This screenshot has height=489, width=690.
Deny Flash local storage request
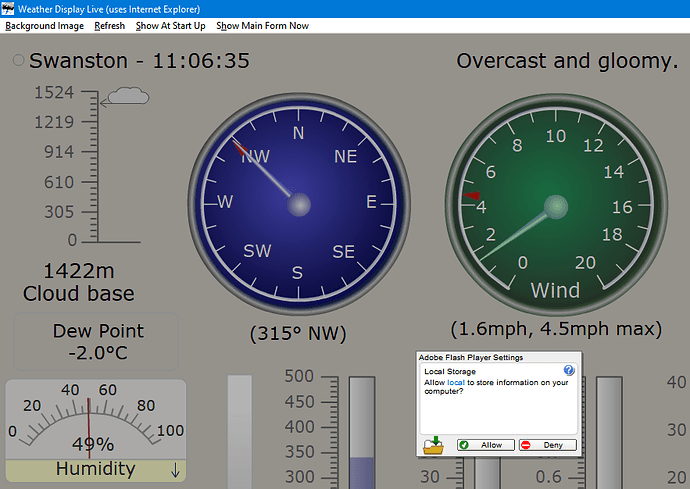547,445
